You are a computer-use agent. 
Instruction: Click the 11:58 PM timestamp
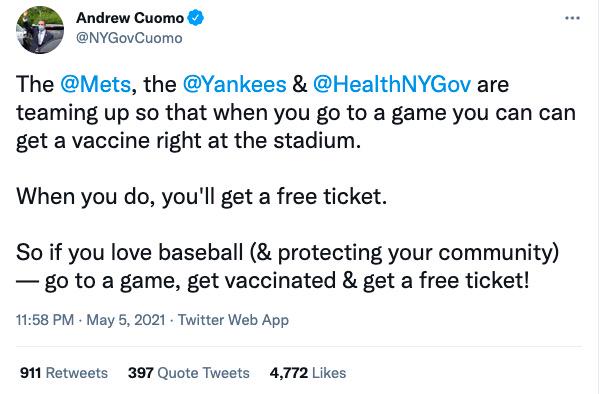pyautogui.click(x=45, y=320)
